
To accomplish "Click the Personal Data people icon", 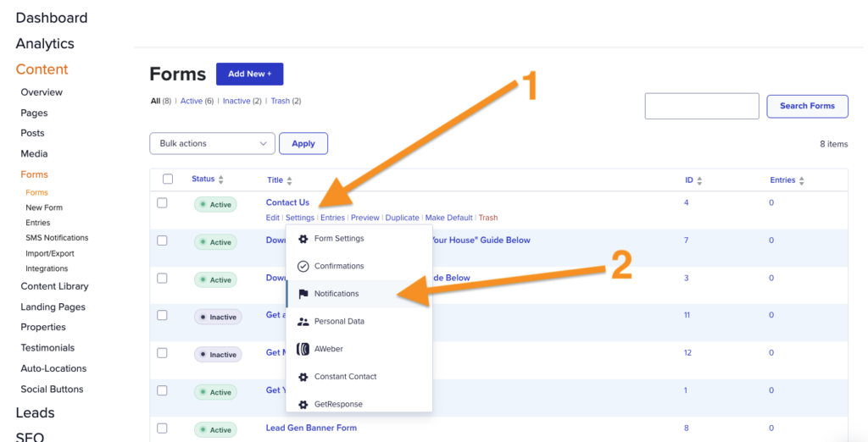I will tap(303, 322).
